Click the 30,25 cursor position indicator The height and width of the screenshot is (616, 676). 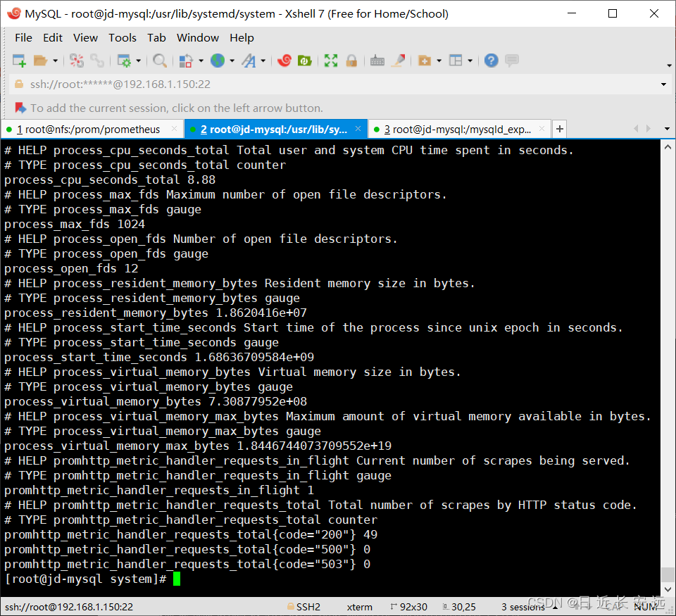pyautogui.click(x=460, y=607)
